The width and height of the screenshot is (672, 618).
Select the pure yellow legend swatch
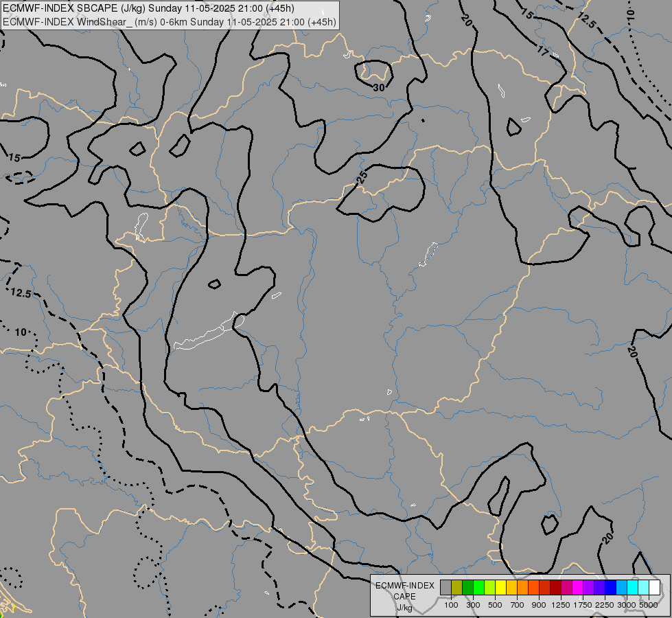coord(500,588)
